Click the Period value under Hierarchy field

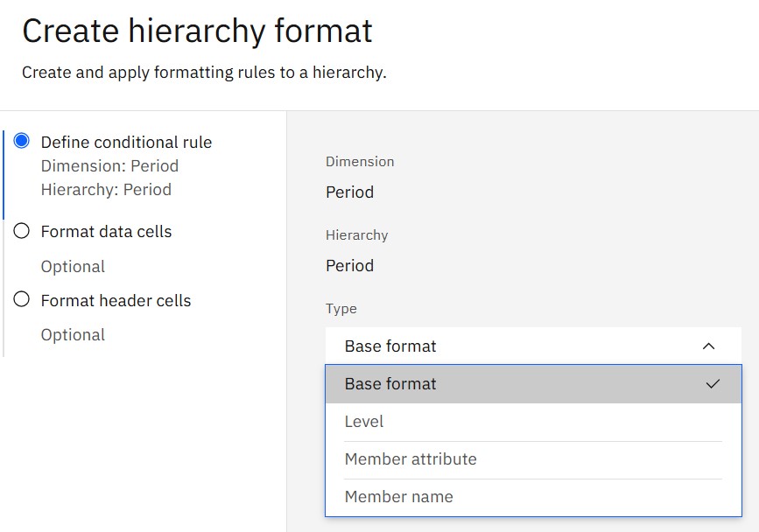(349, 266)
